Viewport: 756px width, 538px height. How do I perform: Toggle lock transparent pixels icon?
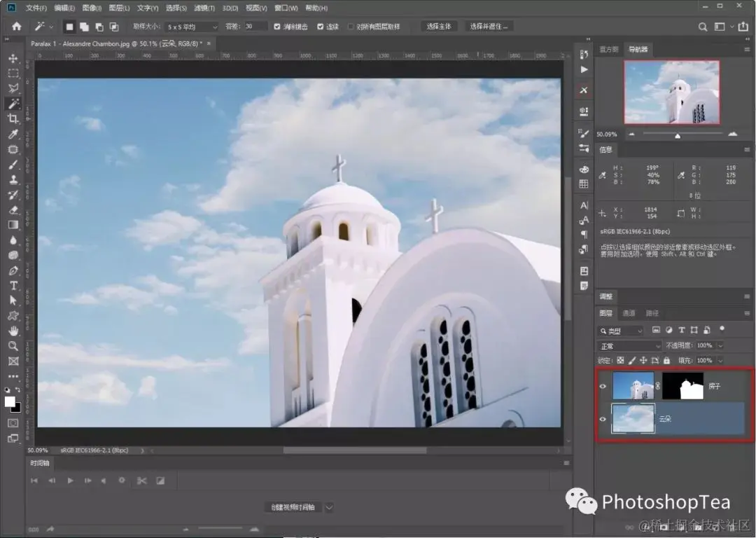[620, 361]
